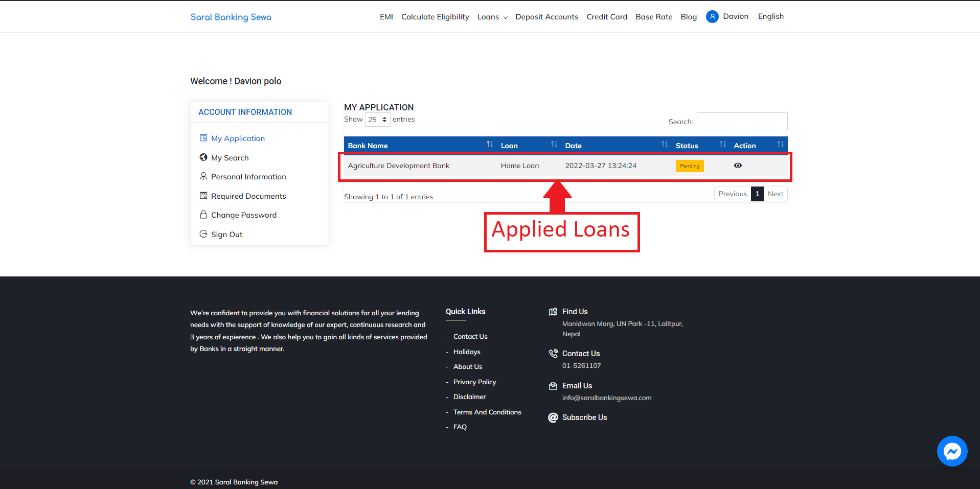Open the Messenger chat bubble icon
980x489 pixels.
coord(952,451)
